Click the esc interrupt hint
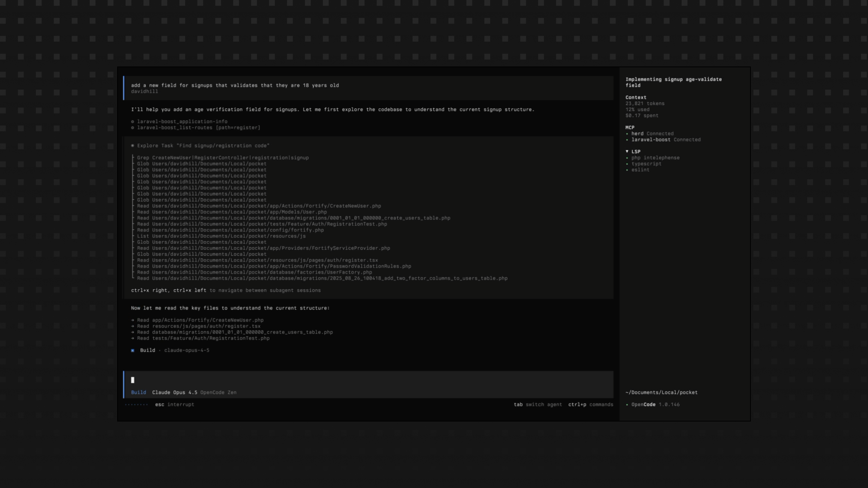Screen dimensions: 868x488 coord(175,404)
